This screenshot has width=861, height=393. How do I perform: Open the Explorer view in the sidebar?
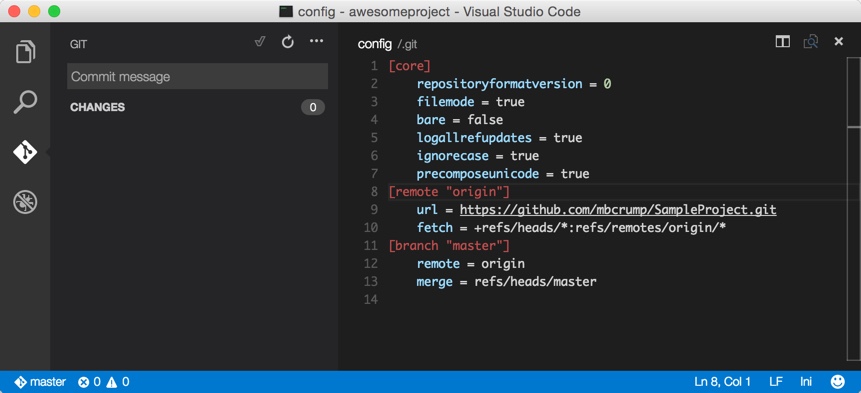[x=25, y=52]
